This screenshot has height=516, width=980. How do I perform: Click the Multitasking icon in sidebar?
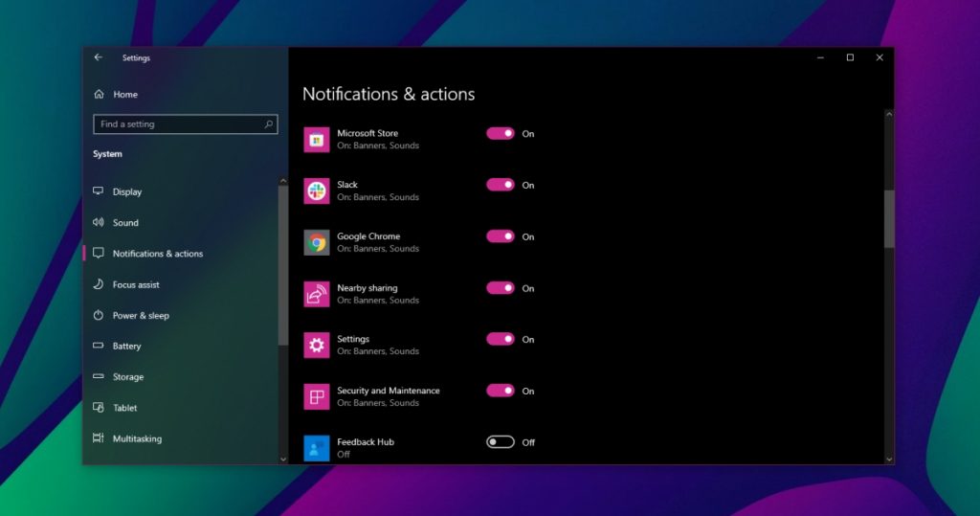pos(99,437)
